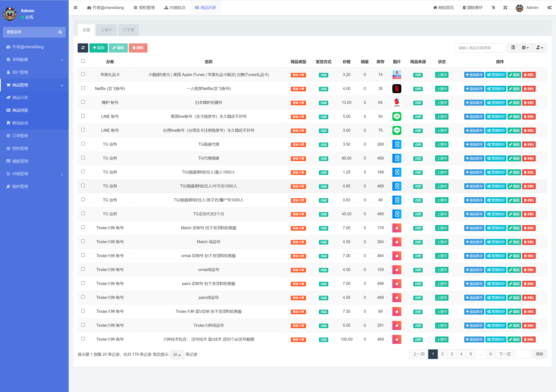Screen dimensions: 556x392
Task: Expand the 对接管理 chevron in the sidebar
Action: (x=62, y=174)
